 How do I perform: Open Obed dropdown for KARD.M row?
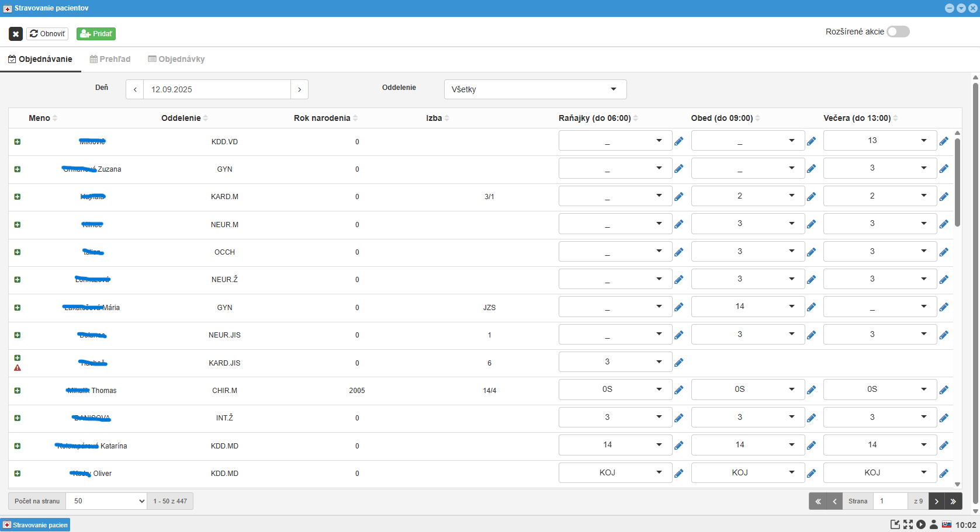tap(747, 196)
